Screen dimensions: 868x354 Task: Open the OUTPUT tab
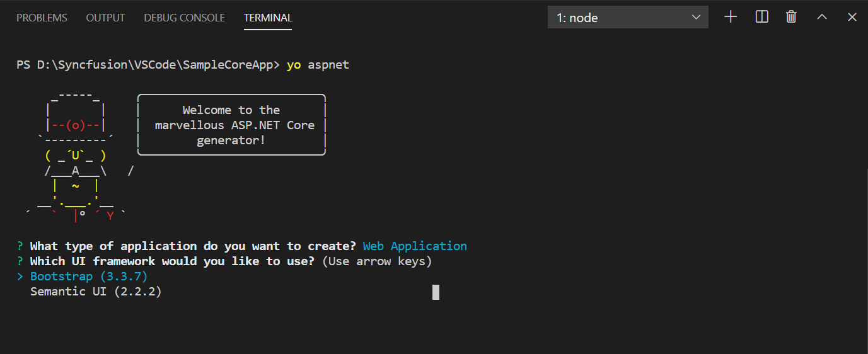105,18
